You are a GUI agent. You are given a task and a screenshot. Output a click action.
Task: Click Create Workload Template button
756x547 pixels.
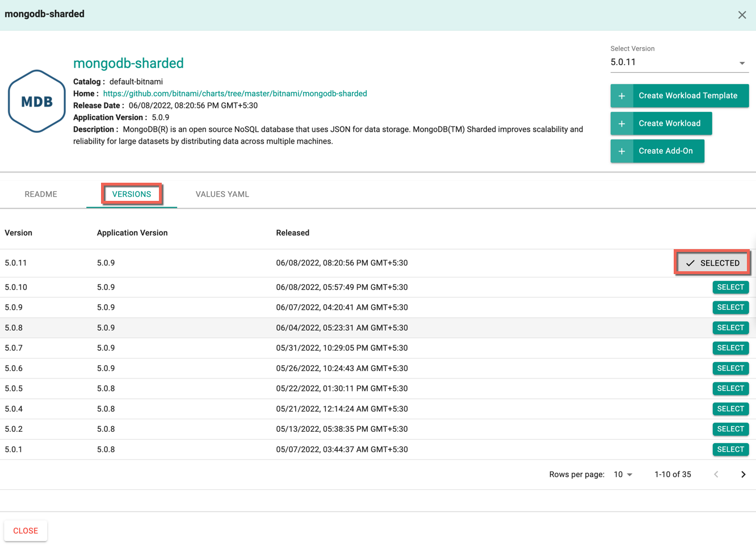point(679,96)
